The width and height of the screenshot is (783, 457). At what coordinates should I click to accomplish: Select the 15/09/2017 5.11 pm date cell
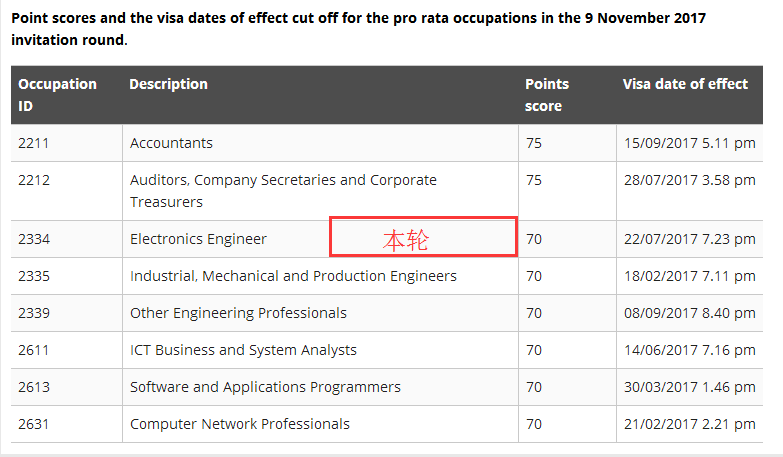(688, 143)
